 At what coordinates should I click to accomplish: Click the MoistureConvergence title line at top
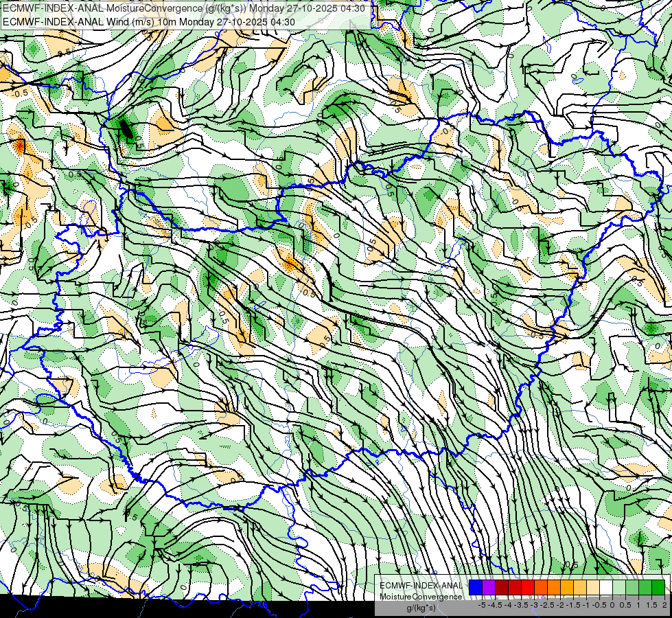coord(184,8)
